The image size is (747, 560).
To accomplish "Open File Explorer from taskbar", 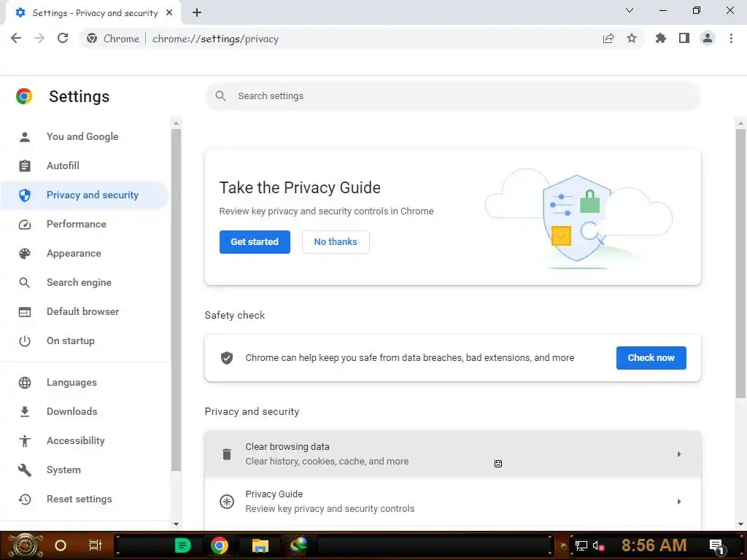I will click(x=260, y=545).
